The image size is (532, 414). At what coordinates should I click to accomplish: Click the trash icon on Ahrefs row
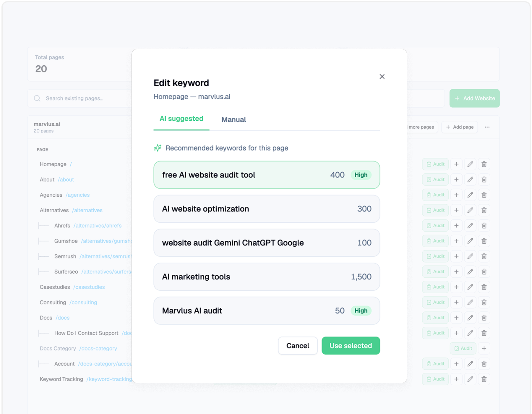pyautogui.click(x=484, y=226)
